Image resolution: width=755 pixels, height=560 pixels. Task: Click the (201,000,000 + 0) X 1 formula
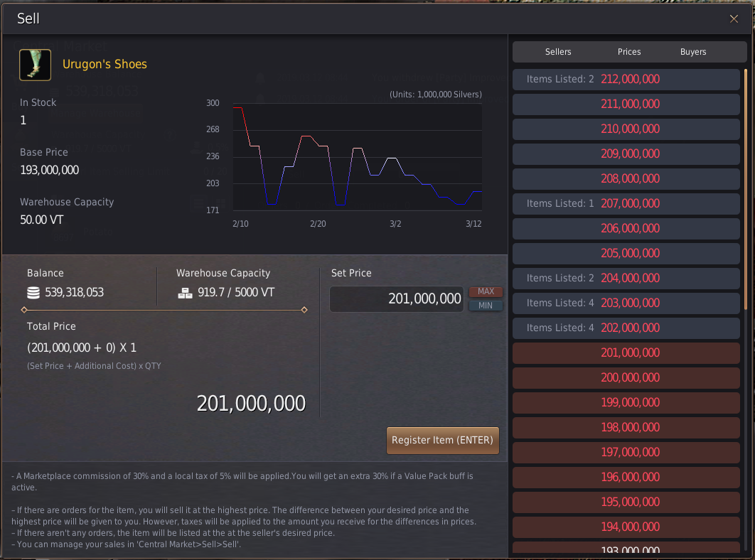82,348
